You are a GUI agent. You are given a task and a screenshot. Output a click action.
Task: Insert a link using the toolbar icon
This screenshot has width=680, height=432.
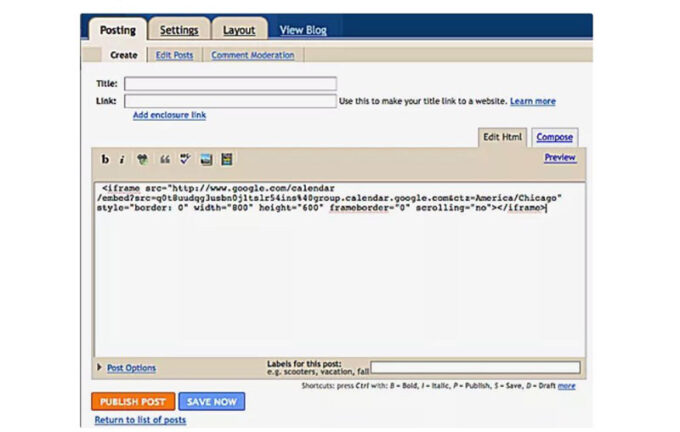pyautogui.click(x=142, y=160)
